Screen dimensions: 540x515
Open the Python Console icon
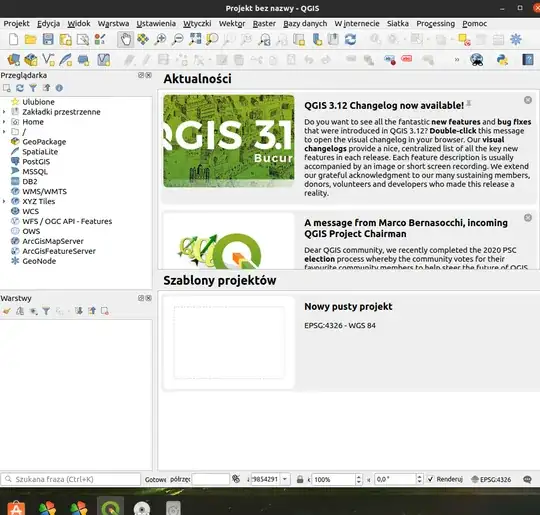tap(502, 60)
